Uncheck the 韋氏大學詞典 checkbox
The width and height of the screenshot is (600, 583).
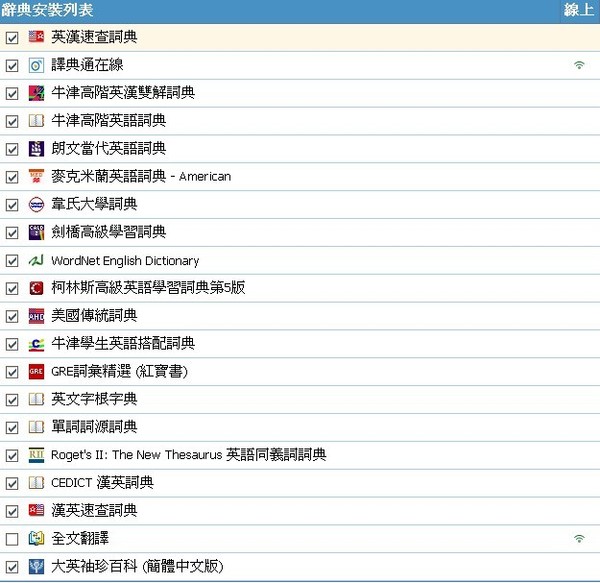click(x=12, y=205)
